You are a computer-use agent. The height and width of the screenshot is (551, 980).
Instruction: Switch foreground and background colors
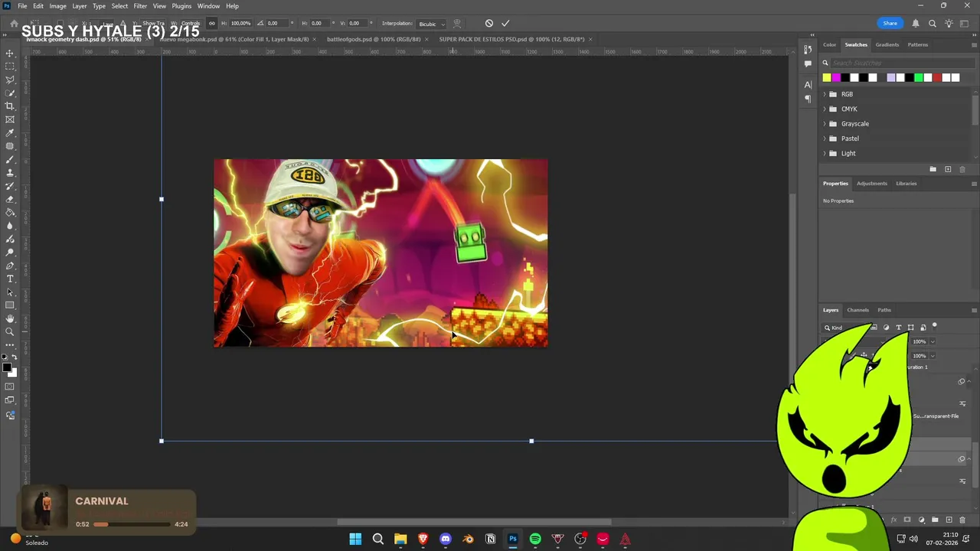[14, 357]
